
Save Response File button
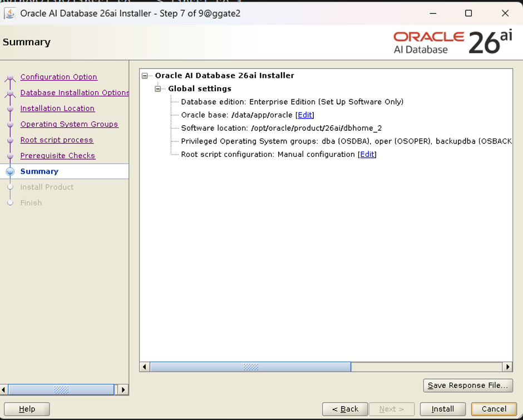(468, 386)
